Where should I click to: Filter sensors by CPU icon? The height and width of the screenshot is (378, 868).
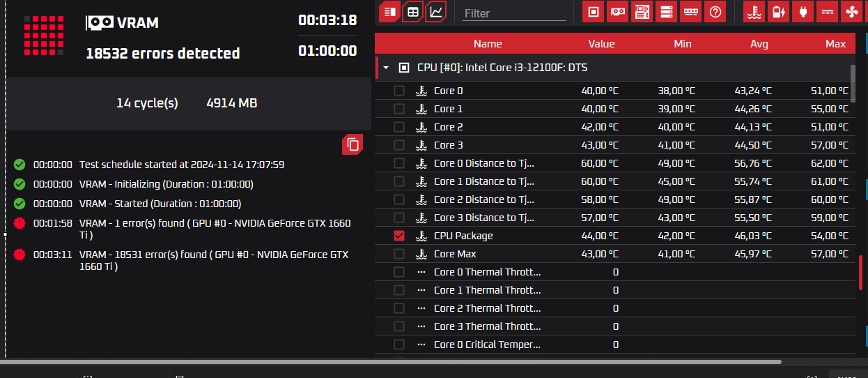(x=594, y=12)
